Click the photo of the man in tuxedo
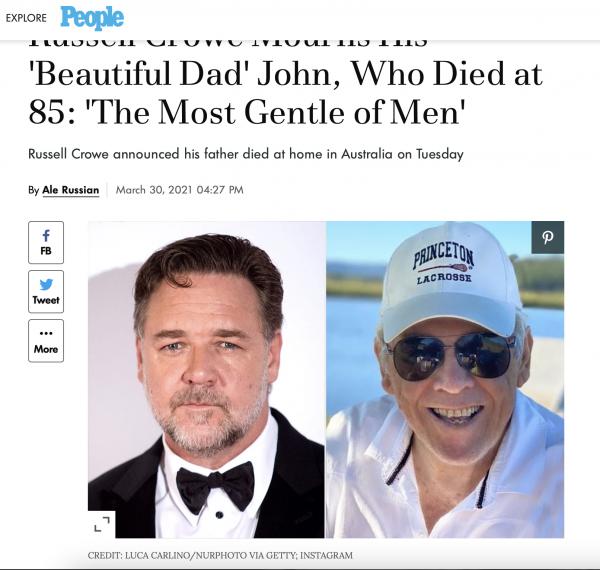The image size is (600, 570). point(207,379)
